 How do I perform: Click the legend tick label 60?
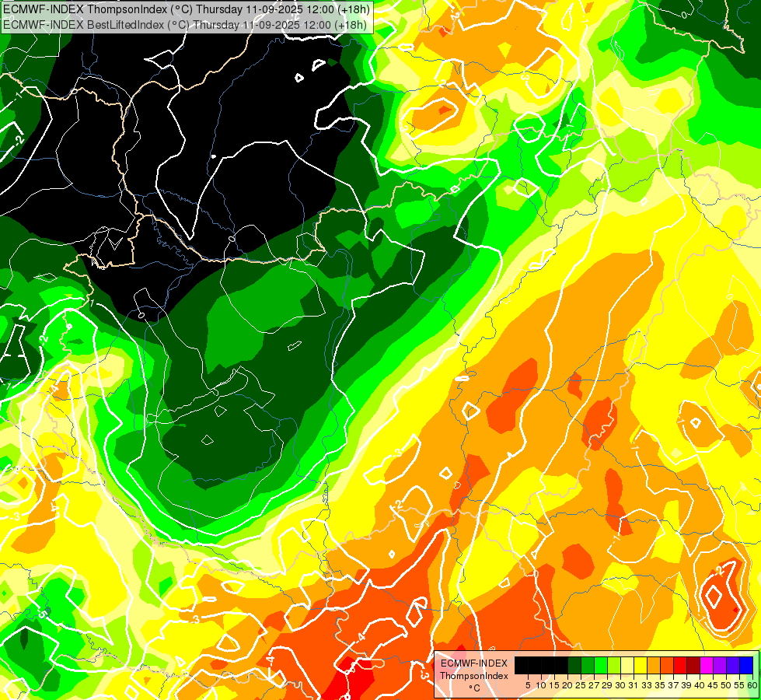point(752,685)
